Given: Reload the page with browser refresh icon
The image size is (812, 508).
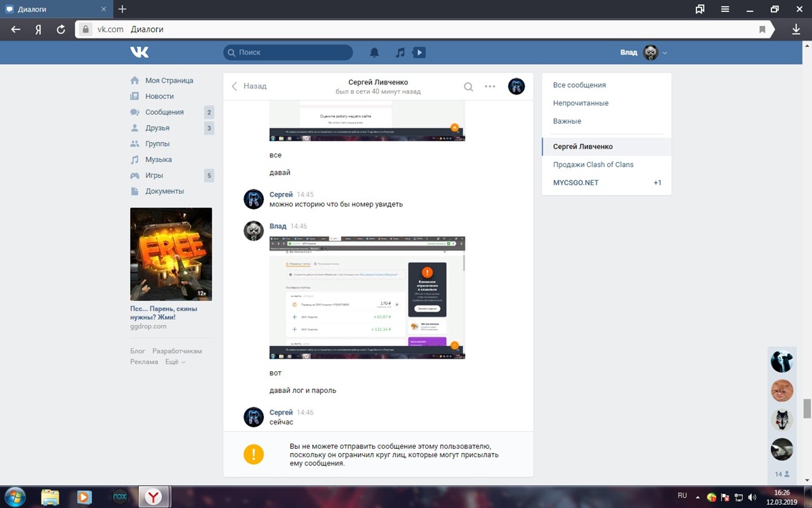Looking at the screenshot, I should pyautogui.click(x=61, y=29).
